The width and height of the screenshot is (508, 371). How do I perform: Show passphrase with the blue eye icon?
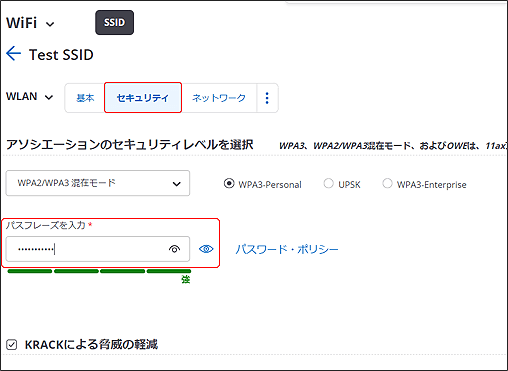tap(206, 249)
